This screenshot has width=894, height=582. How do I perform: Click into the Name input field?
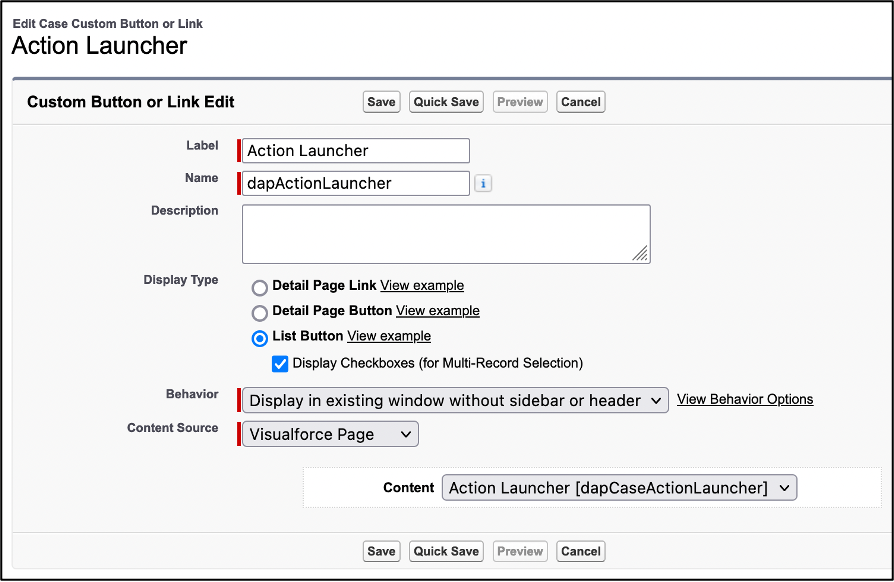[x=356, y=183]
